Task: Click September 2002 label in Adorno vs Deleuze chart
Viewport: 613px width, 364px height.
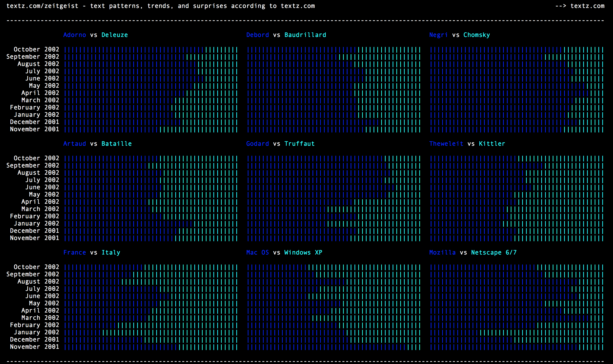Action: [33, 57]
